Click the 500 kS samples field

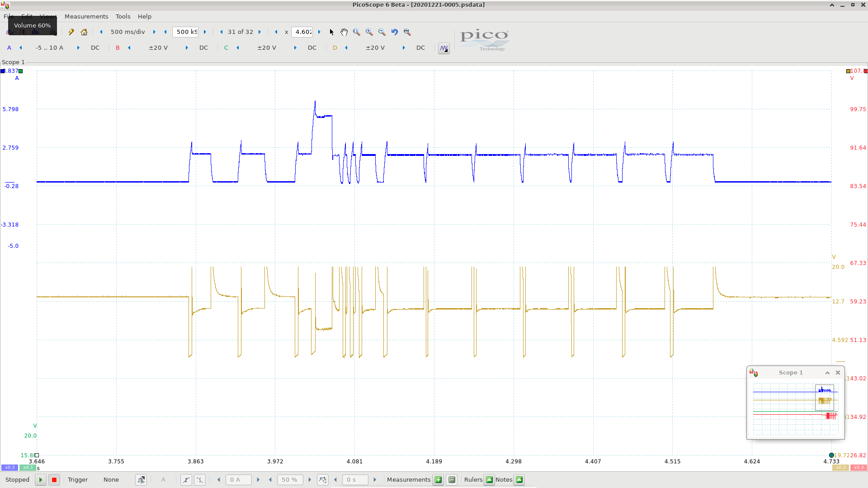pos(185,32)
